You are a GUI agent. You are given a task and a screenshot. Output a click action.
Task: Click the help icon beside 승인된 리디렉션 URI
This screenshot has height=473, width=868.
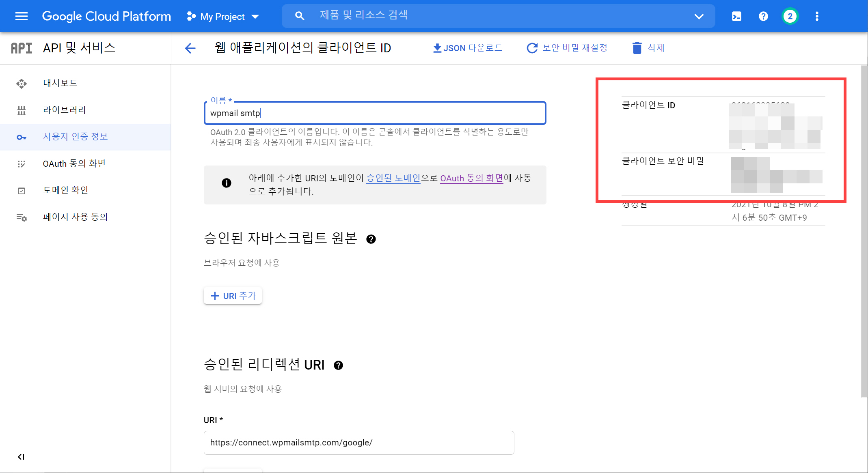[x=338, y=365]
